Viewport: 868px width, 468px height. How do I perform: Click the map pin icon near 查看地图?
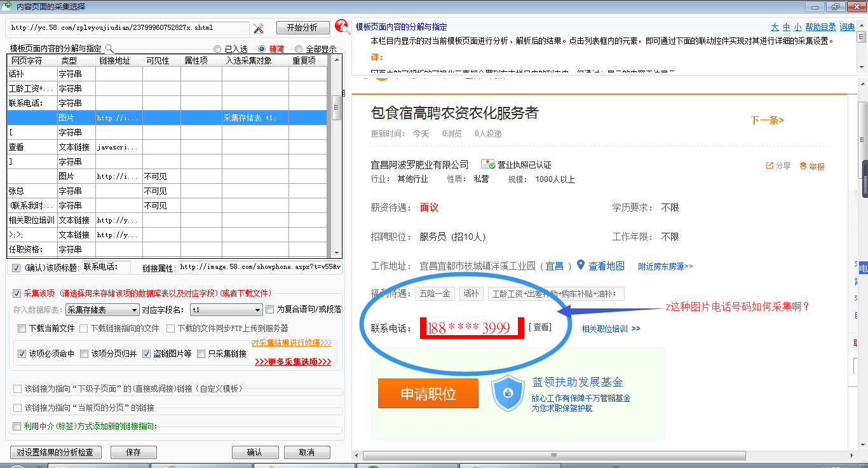pyautogui.click(x=580, y=265)
